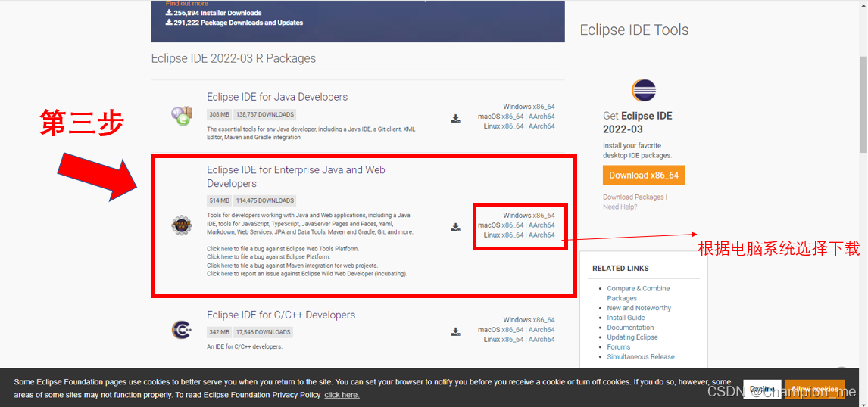Download Linux x86_64 for Java Developers

click(x=513, y=126)
